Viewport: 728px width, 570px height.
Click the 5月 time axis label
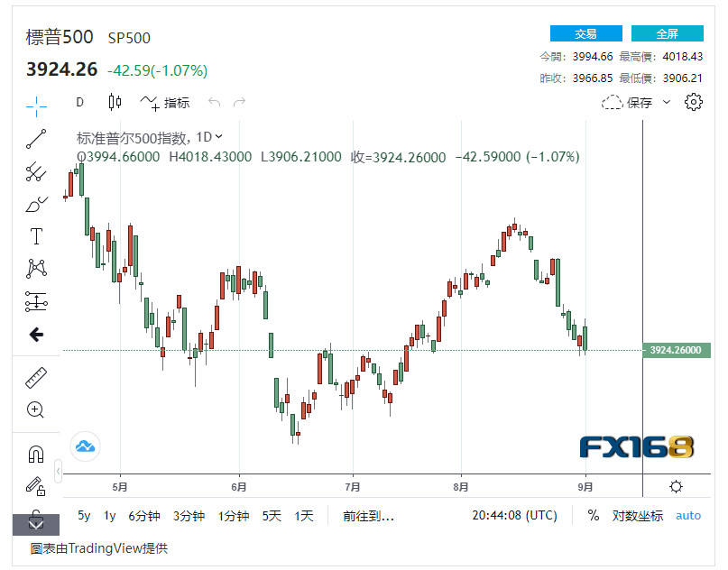120,486
